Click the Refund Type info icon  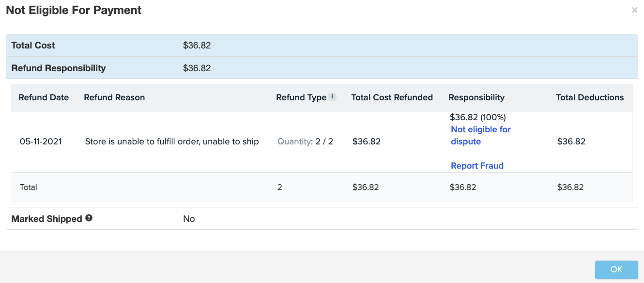tap(332, 96)
